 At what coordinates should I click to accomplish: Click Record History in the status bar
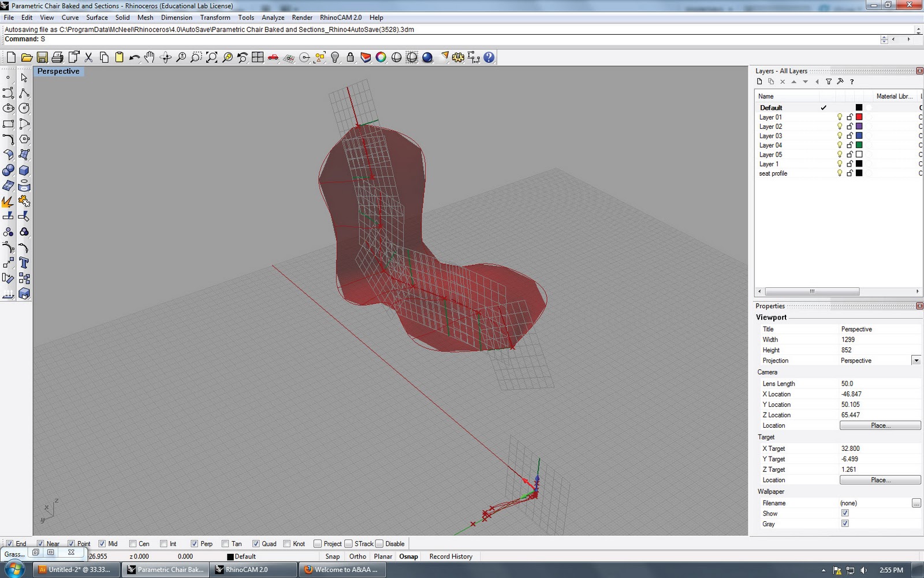coord(450,556)
